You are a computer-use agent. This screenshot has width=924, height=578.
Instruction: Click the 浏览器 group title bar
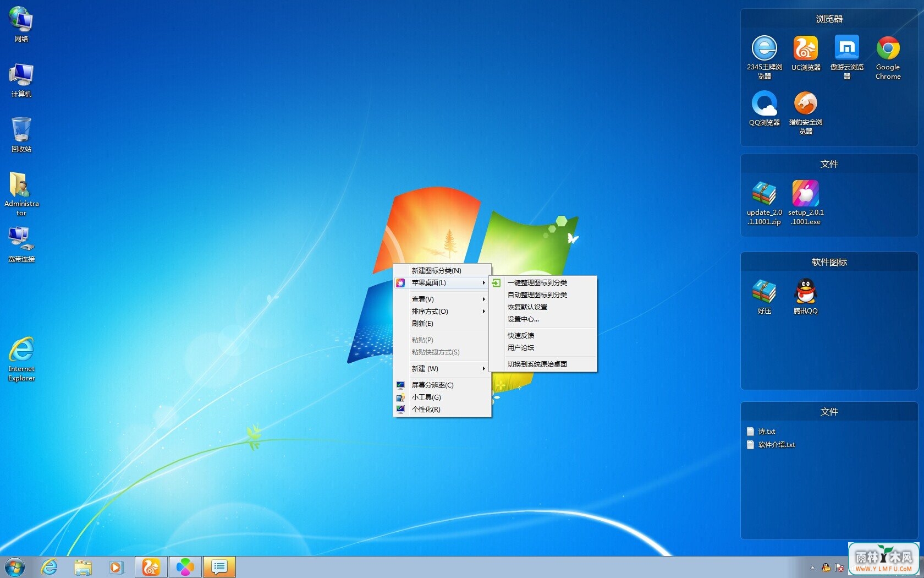(829, 19)
